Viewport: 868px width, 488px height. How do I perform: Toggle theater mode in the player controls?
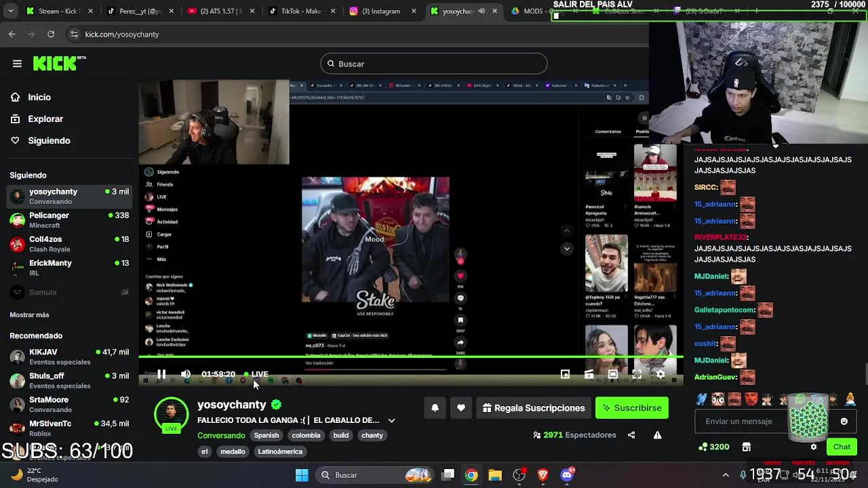pyautogui.click(x=613, y=374)
